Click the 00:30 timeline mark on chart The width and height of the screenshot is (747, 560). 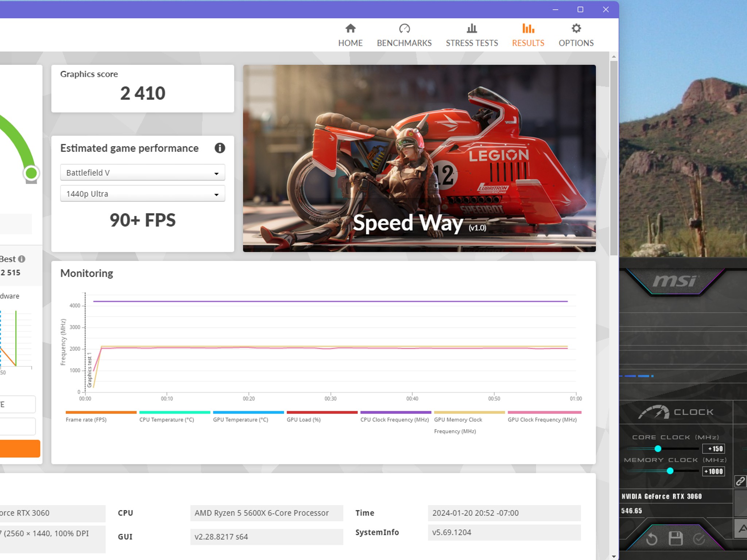[330, 398]
